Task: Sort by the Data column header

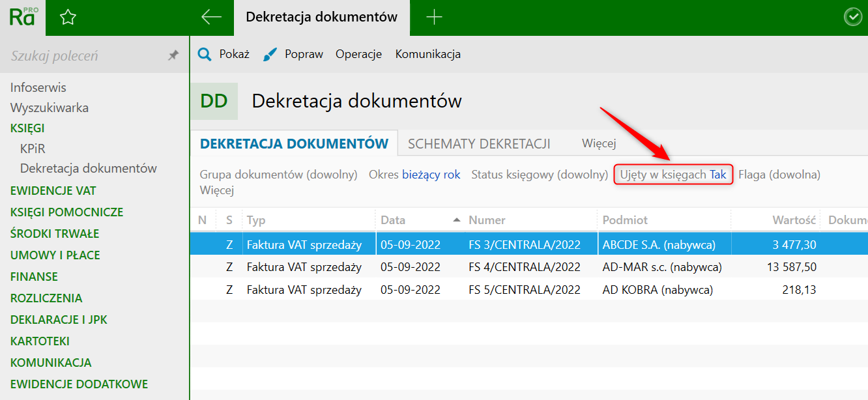Action: [419, 220]
